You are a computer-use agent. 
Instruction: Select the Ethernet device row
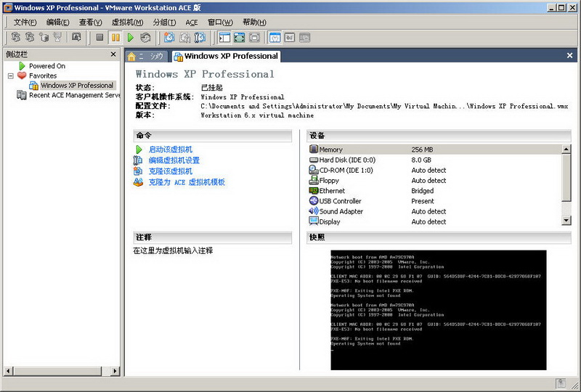(x=434, y=191)
